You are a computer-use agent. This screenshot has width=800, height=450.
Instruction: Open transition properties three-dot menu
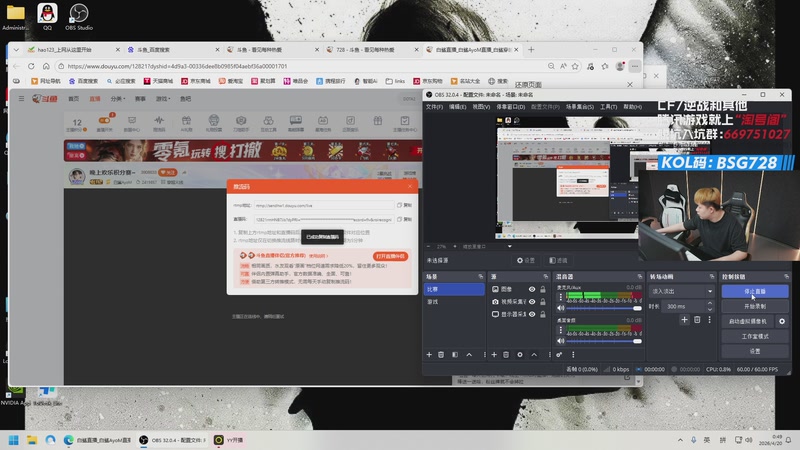coord(709,320)
